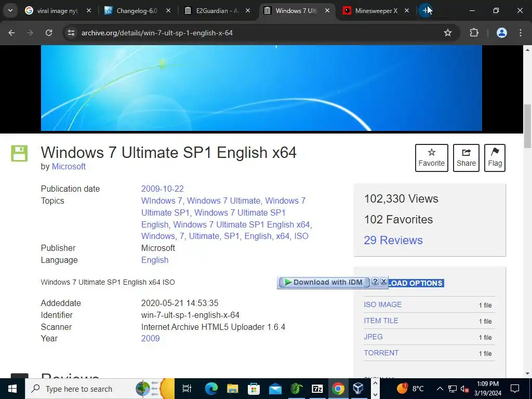
Task: Click the archive.org address bar URL
Action: (157, 33)
